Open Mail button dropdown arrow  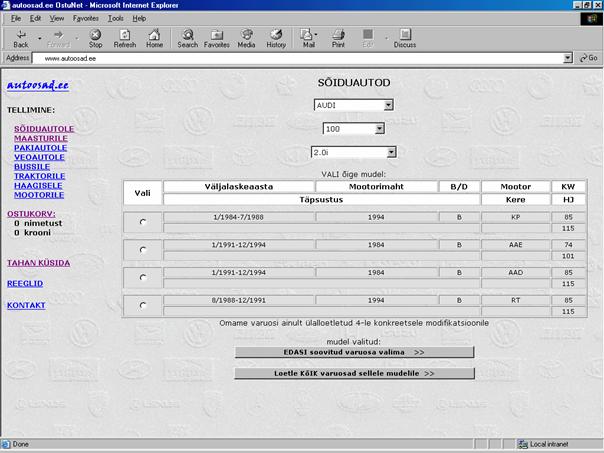point(316,35)
